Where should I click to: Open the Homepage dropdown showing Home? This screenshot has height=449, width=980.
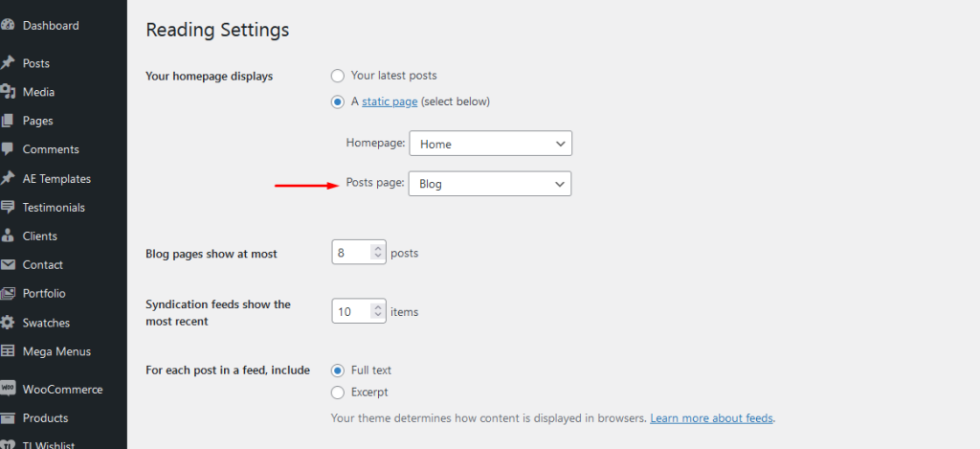tap(491, 144)
